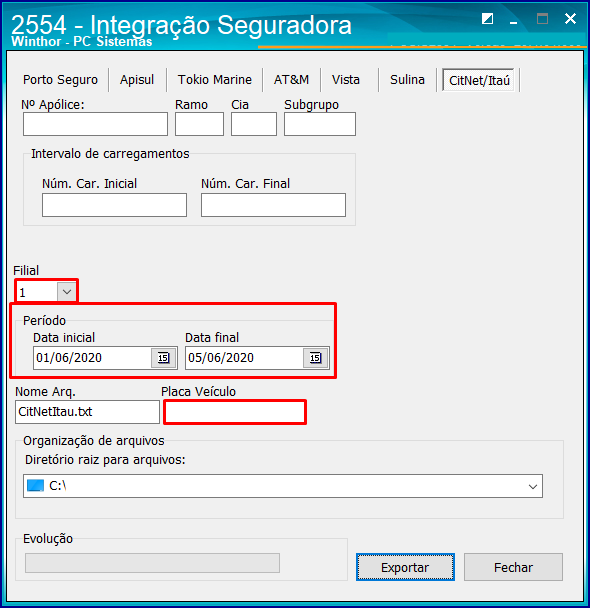Switch to the Porto Seguro tab
The height and width of the screenshot is (608, 590).
tap(60, 80)
